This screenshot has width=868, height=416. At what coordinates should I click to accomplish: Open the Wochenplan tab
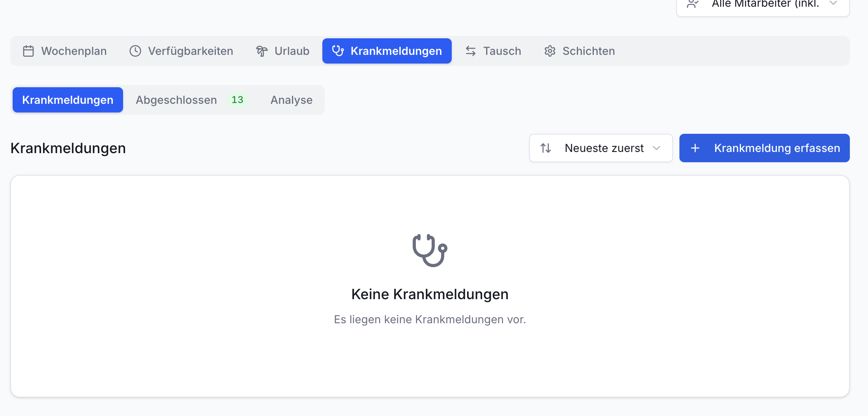click(x=65, y=51)
